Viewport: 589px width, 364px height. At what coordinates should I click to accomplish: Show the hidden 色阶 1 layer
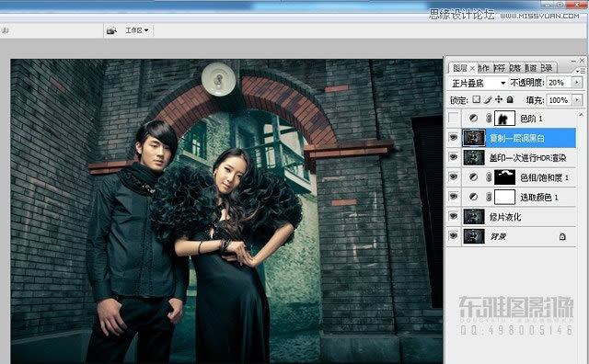tap(454, 119)
